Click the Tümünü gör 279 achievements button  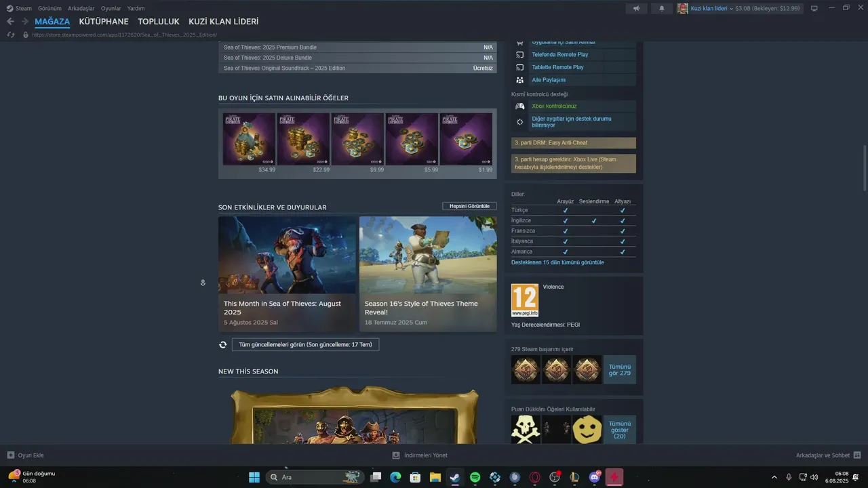coord(620,369)
